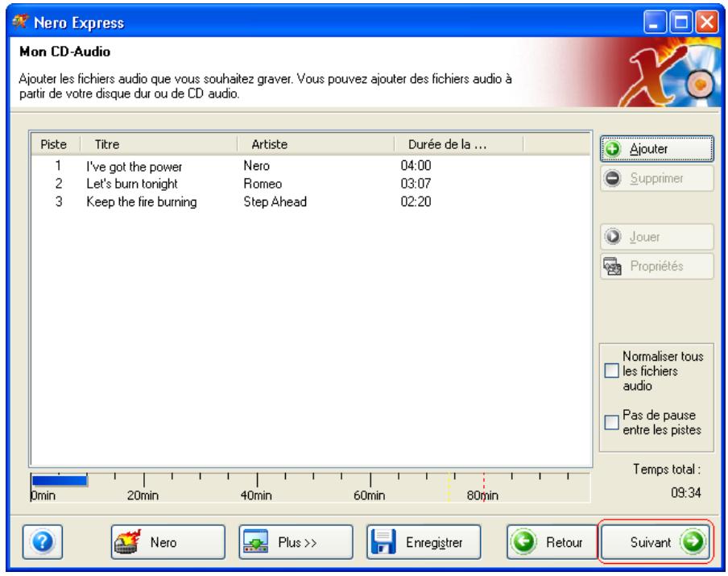The image size is (728, 576).
Task: Click artist name Romeo
Action: point(263,184)
